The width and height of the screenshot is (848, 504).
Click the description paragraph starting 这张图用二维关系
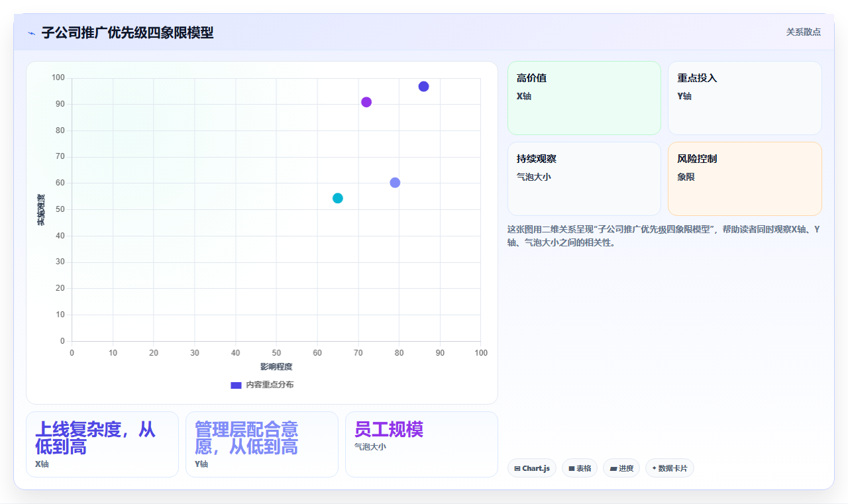pos(664,236)
